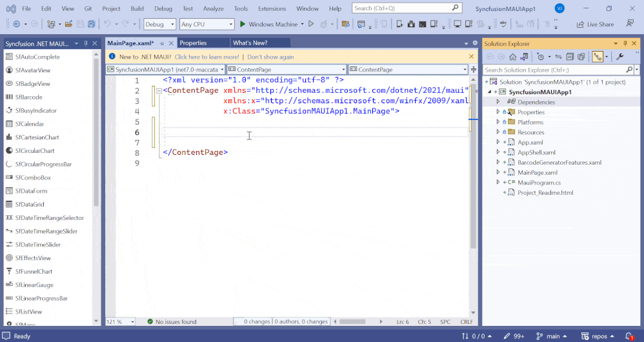Image resolution: width=644 pixels, height=342 pixels.
Task: Open the Android SDK Manager icon
Action: point(411,25)
